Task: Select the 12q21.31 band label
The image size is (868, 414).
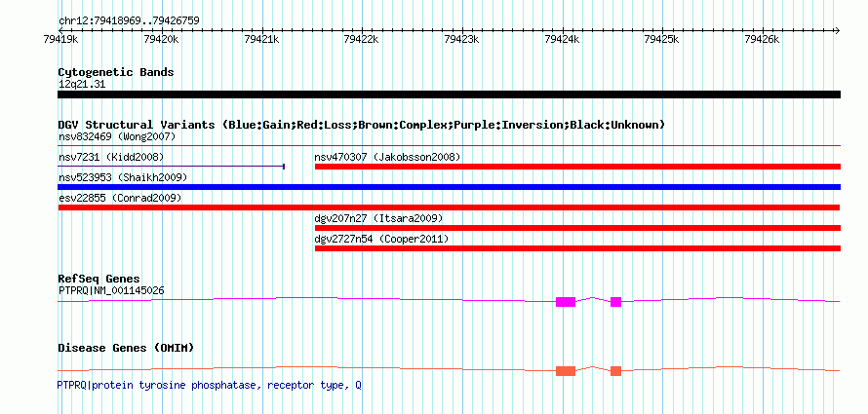Action: (x=82, y=85)
